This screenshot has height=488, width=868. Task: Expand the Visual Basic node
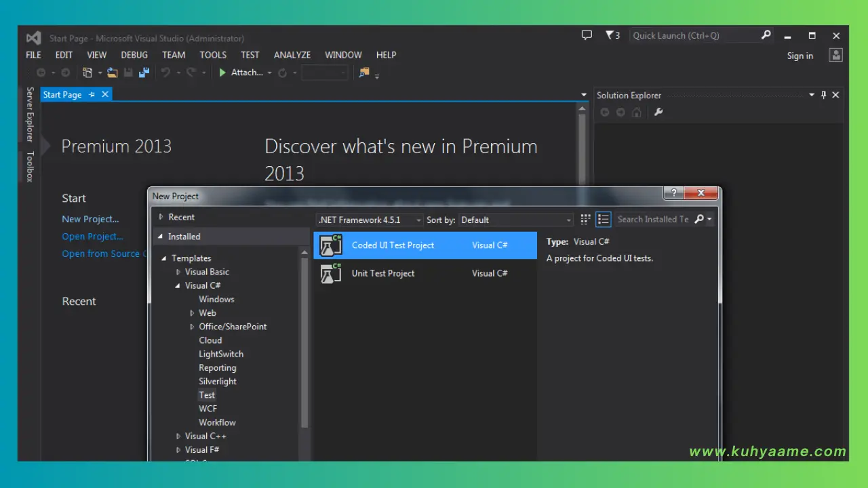point(178,272)
